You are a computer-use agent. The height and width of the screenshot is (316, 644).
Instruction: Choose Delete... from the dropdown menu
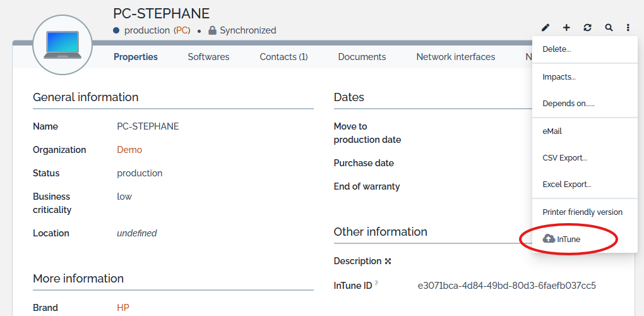tap(556, 49)
